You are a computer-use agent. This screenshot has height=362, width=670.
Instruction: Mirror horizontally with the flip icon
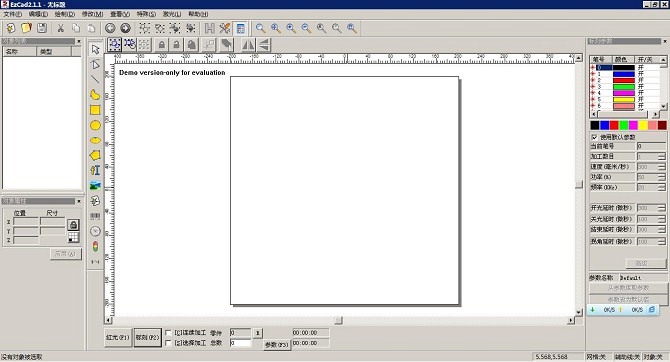coord(248,44)
